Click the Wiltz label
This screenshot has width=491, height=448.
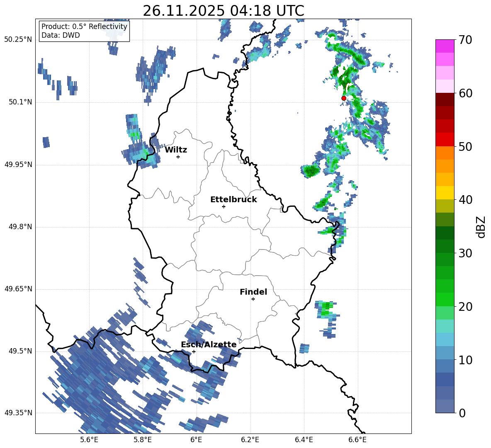176,150
